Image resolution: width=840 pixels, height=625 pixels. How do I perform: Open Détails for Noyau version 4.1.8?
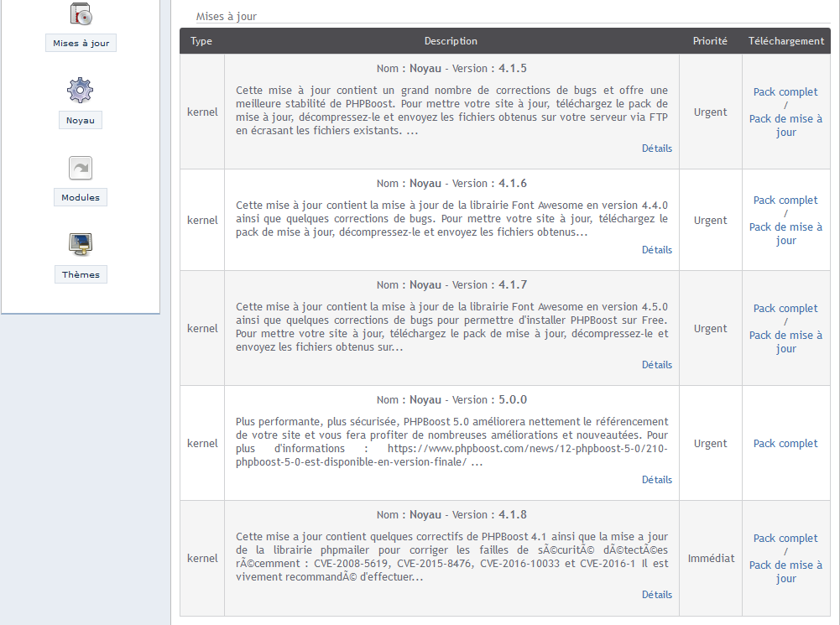pos(656,595)
